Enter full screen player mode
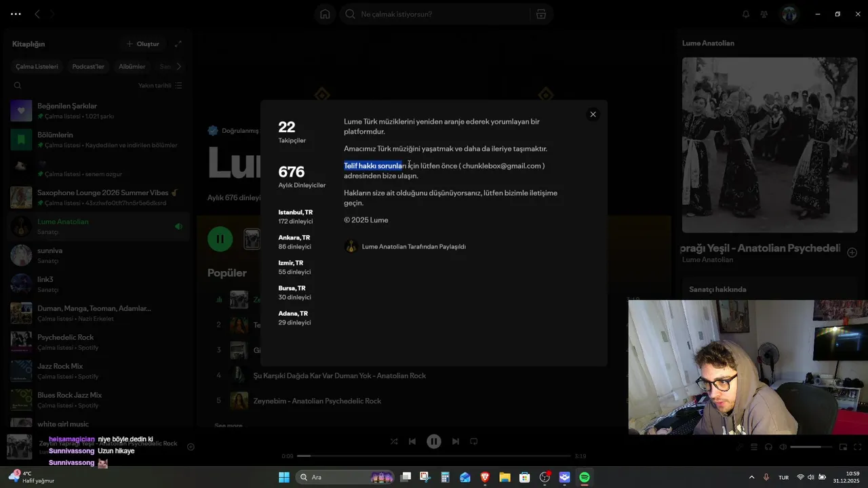 (858, 447)
